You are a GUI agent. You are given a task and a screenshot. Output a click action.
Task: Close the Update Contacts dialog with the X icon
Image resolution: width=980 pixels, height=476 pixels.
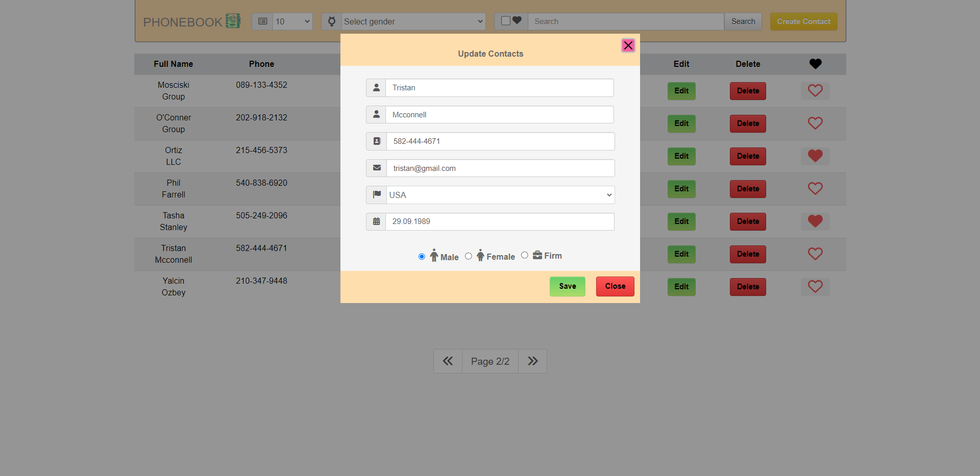628,45
